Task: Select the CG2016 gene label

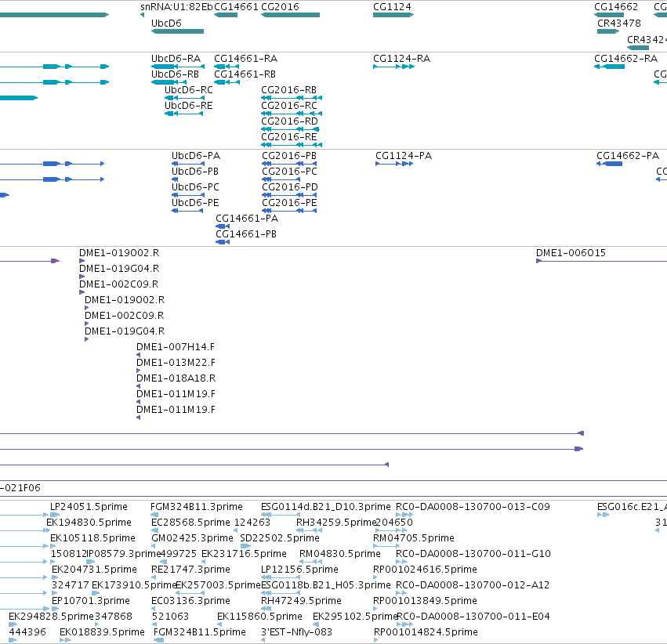Action: [x=280, y=7]
